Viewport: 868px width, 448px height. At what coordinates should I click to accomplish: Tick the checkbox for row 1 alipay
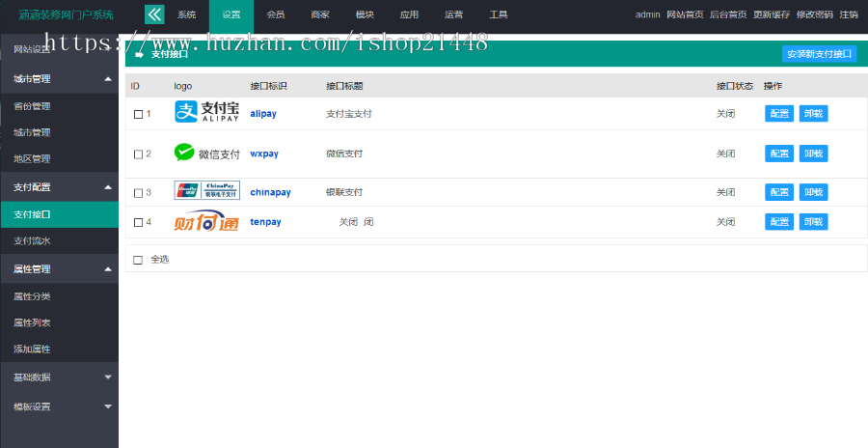[138, 114]
